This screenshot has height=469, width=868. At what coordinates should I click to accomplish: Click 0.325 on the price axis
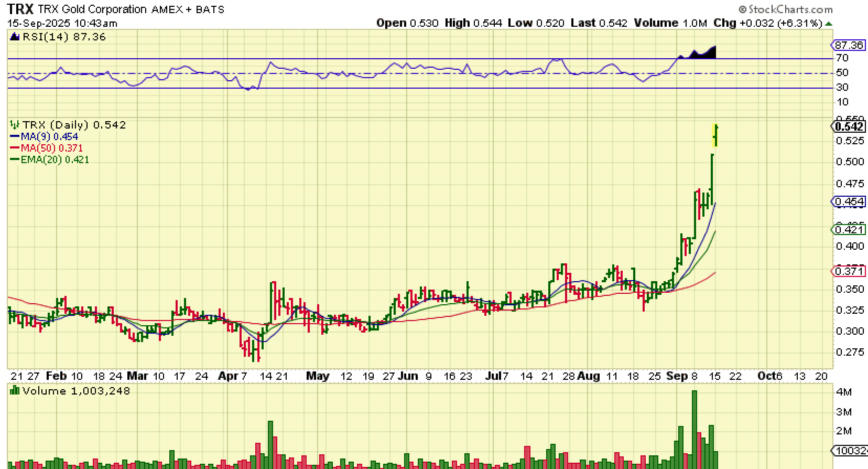[x=850, y=310]
